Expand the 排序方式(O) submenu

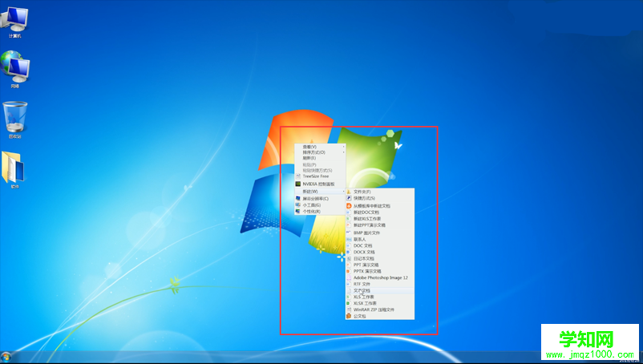320,152
